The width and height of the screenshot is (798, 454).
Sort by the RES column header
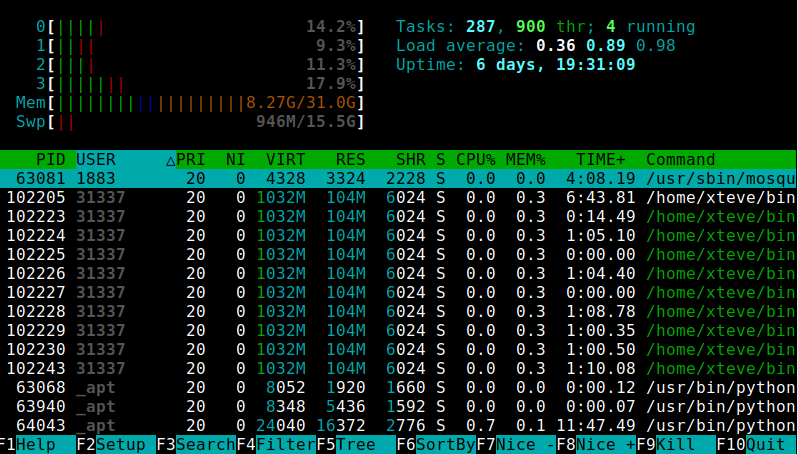(x=350, y=160)
